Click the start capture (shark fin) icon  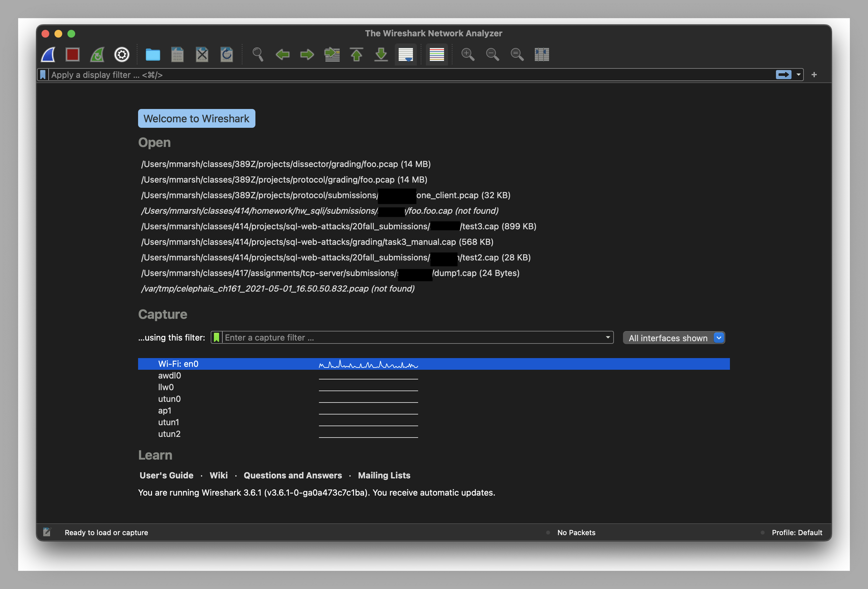point(50,54)
